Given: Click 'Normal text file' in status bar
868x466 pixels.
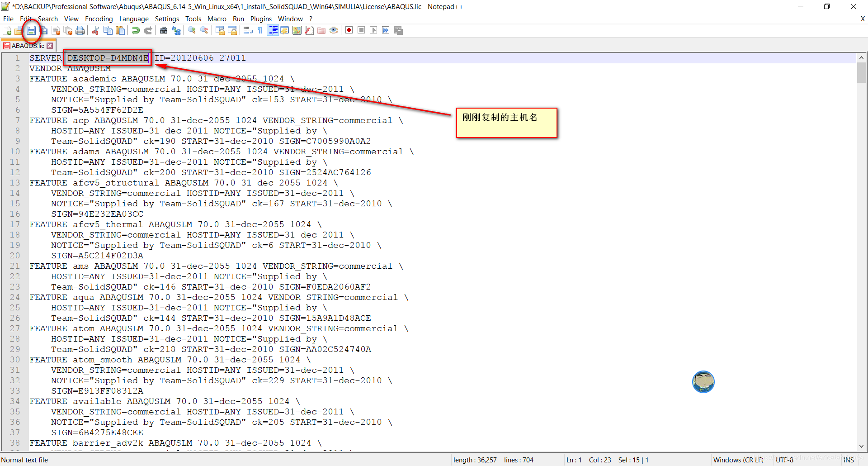Looking at the screenshot, I should [x=25, y=460].
